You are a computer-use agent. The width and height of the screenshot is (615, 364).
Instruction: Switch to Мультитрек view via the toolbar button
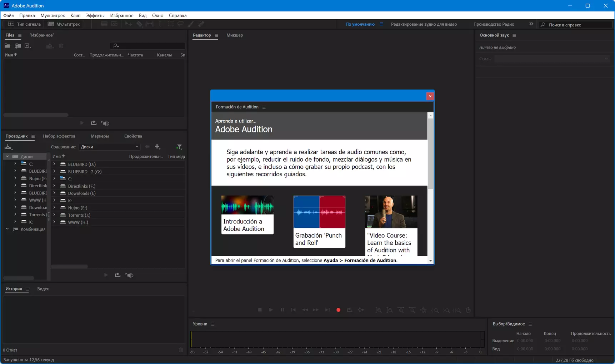point(64,24)
